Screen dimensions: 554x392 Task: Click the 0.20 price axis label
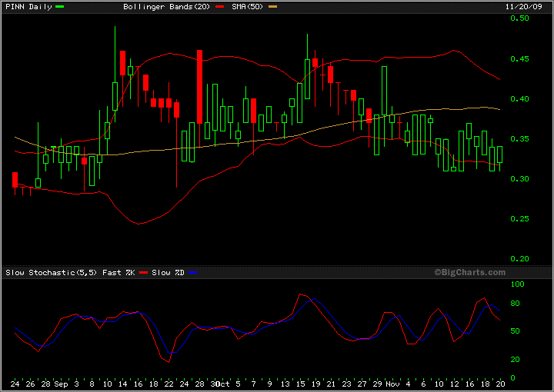pyautogui.click(x=519, y=259)
